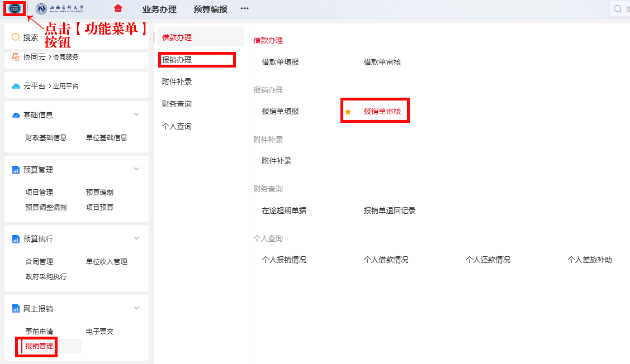
Task: Click the red home icon in top bar
Action: tap(117, 8)
